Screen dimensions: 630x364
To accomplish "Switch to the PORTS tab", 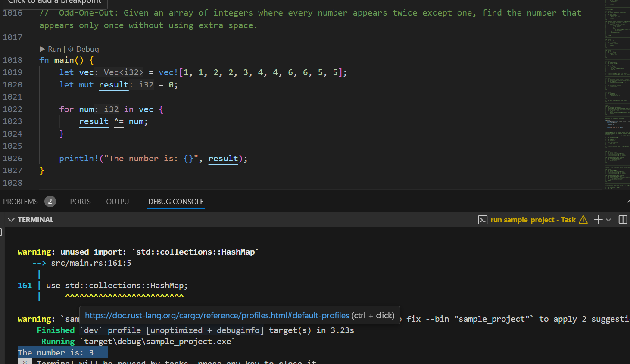I will coord(80,202).
